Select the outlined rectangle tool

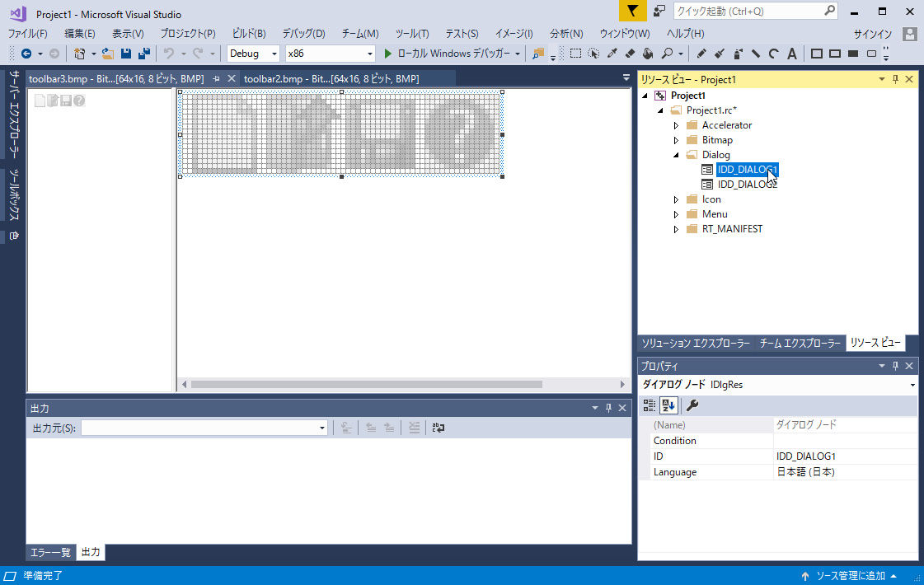[x=817, y=54]
